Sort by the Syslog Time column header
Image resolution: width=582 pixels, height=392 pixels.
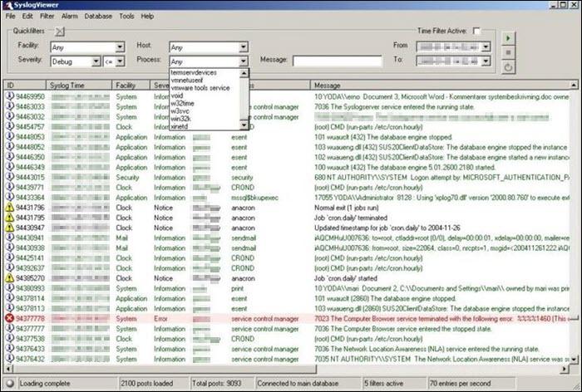click(79, 86)
